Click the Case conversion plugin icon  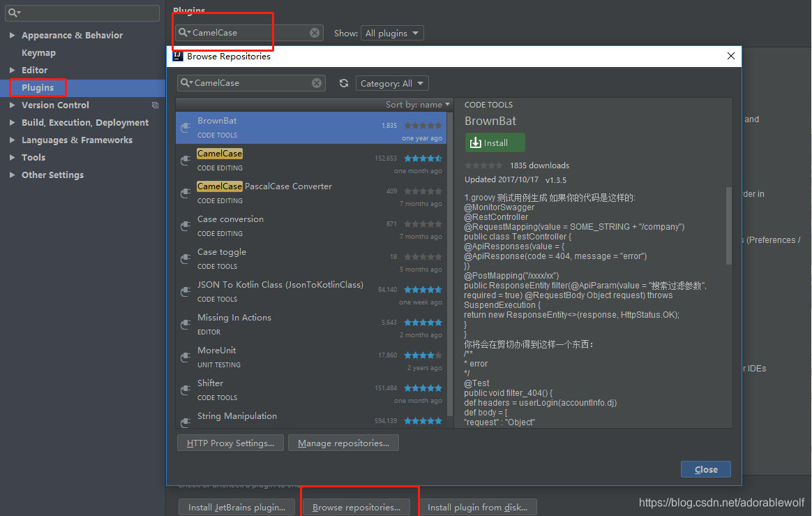click(186, 226)
